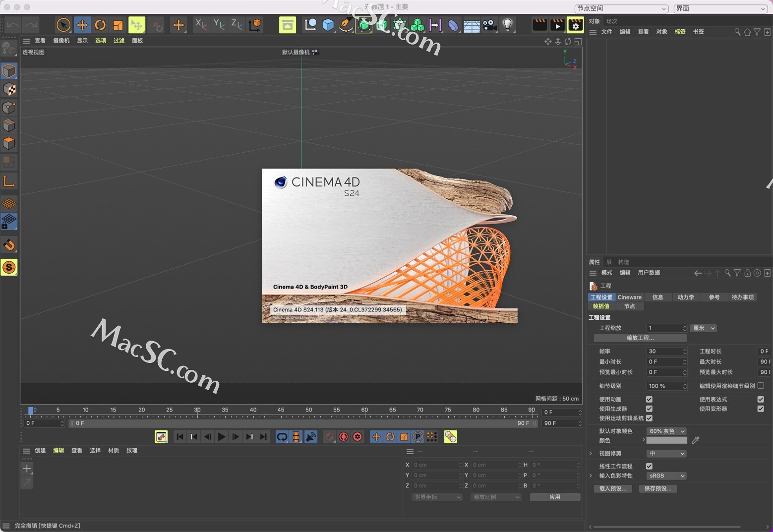Image resolution: width=773 pixels, height=532 pixels.
Task: Play the animation forward
Action: [222, 437]
